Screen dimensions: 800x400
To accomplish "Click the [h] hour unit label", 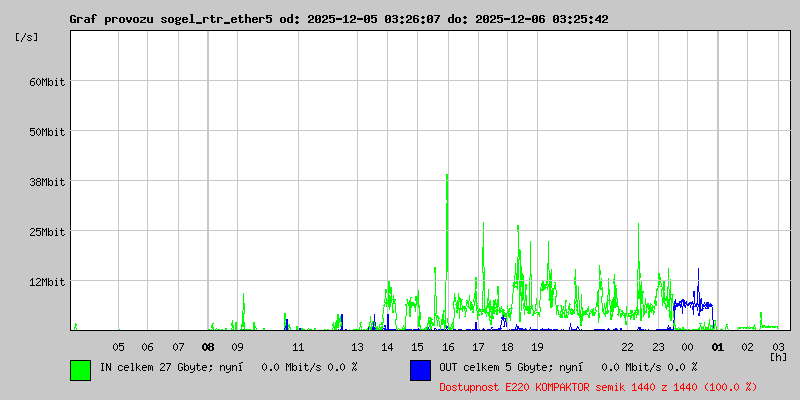I will click(x=778, y=356).
